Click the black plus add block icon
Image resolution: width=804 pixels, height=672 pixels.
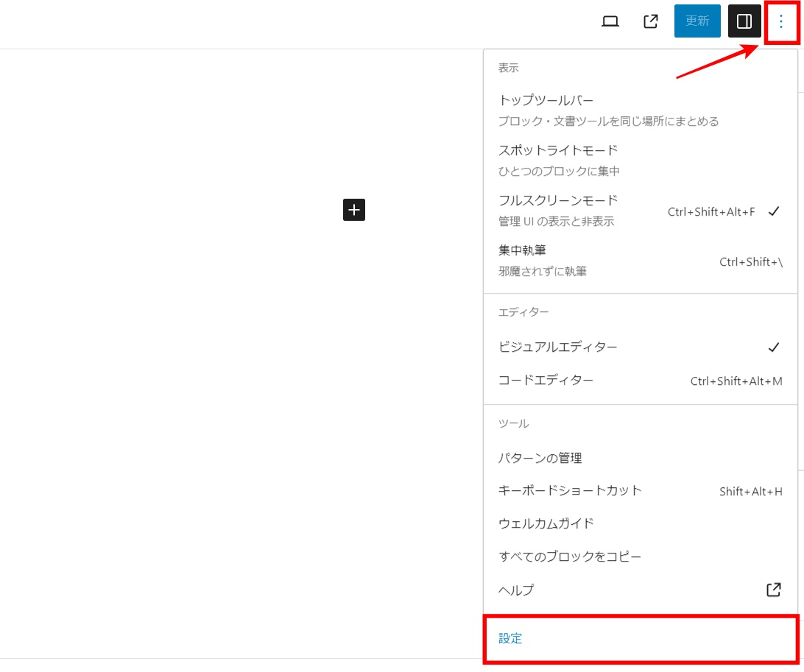click(354, 210)
